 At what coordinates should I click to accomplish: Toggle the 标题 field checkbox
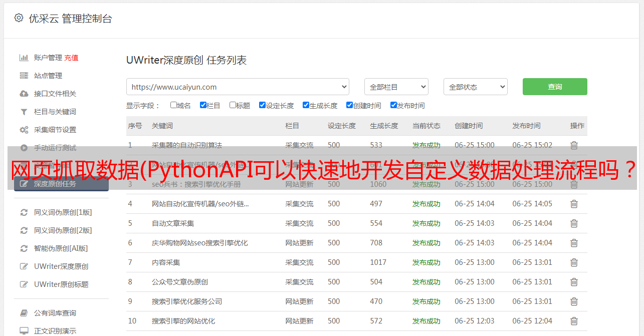233,105
